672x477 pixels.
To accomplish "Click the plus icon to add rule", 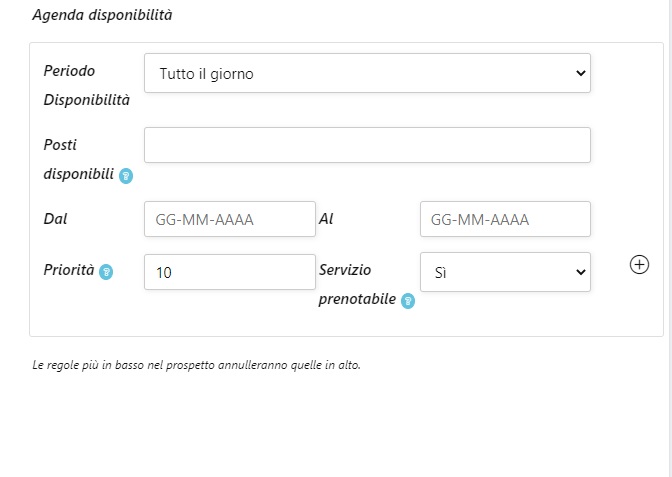I will pos(640,264).
